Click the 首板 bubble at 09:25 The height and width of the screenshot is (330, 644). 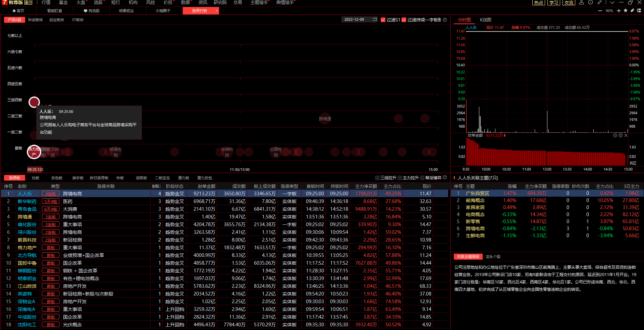tap(34, 152)
